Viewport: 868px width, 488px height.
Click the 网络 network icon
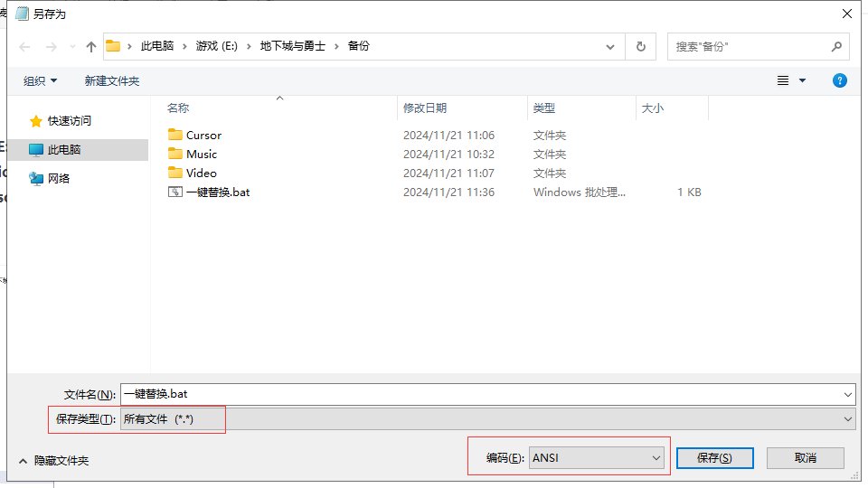36,178
